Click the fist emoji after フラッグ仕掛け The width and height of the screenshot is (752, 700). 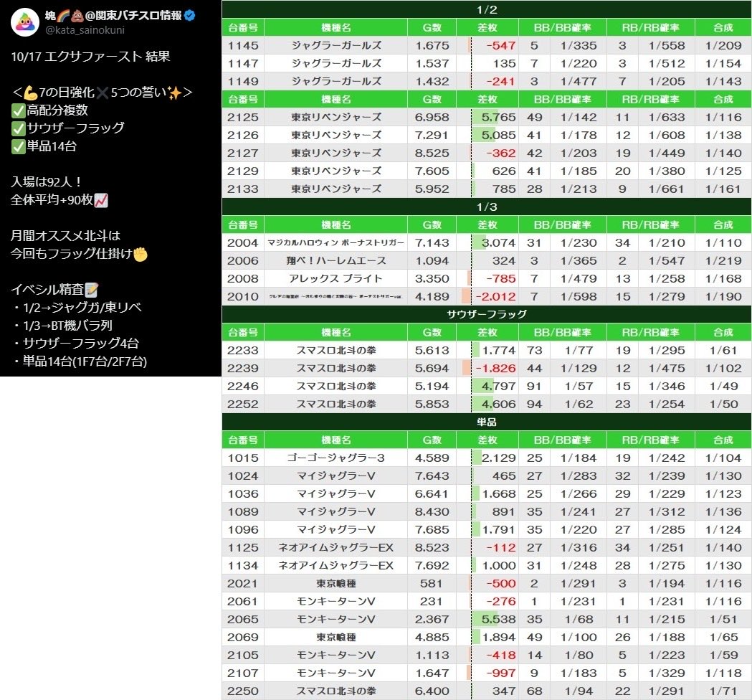tap(141, 254)
